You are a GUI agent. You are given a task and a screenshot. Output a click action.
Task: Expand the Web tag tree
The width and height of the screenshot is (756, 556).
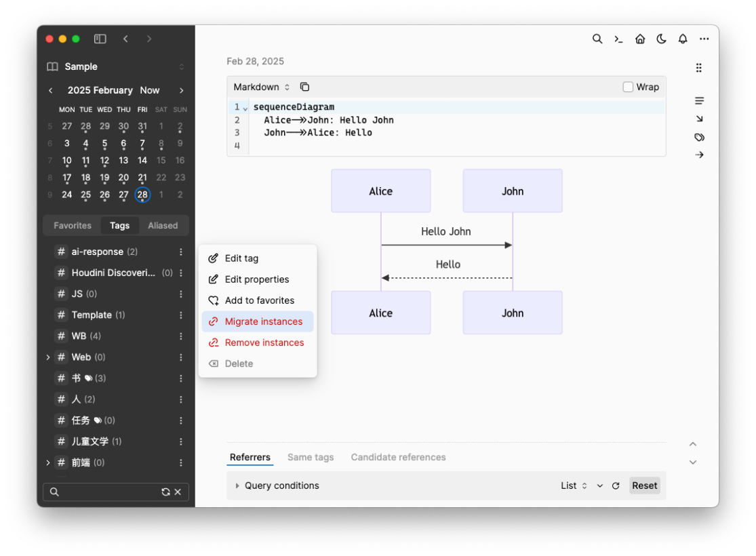47,357
